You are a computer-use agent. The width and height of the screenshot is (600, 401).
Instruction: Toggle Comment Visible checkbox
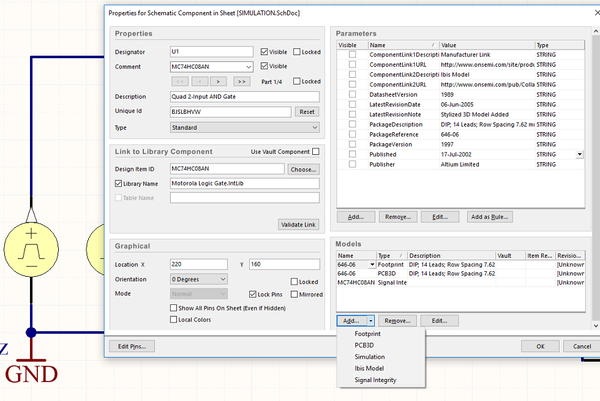264,66
